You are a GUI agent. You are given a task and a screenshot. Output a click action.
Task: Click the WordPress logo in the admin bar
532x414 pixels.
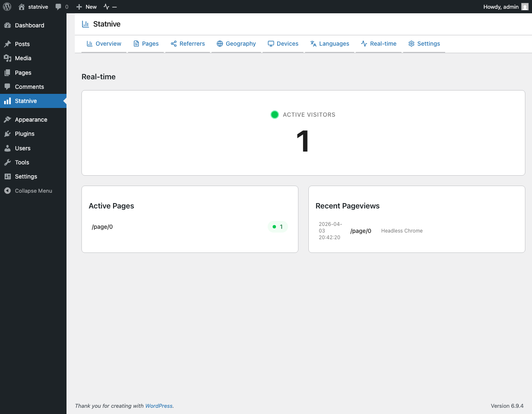click(x=7, y=7)
